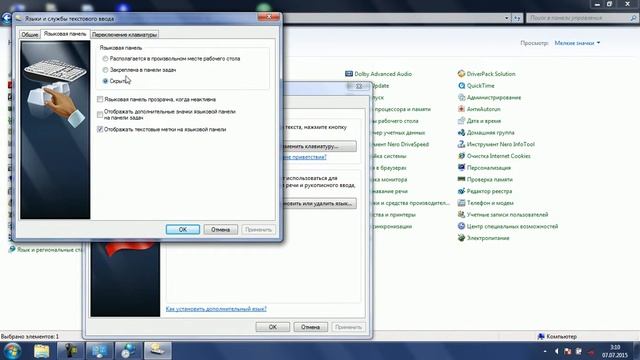This screenshot has height=360, width=640.
Task: Switch to the Общие tab
Action: point(30,35)
